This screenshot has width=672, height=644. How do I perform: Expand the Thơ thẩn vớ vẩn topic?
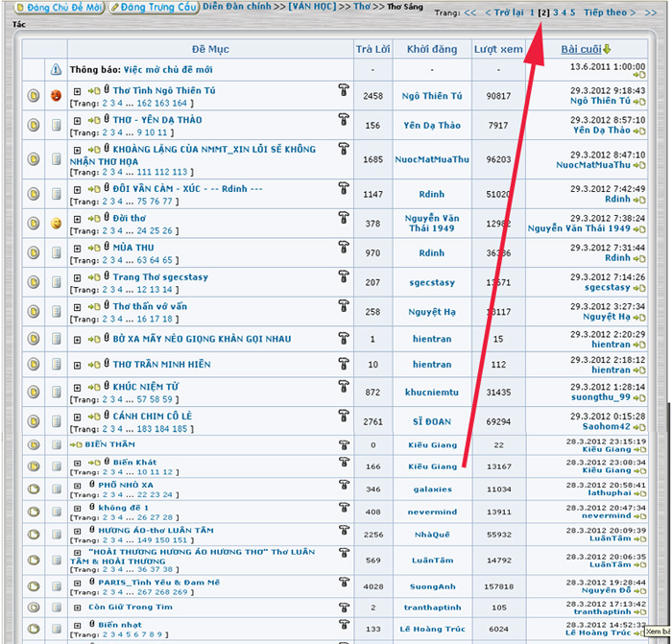pos(77,308)
